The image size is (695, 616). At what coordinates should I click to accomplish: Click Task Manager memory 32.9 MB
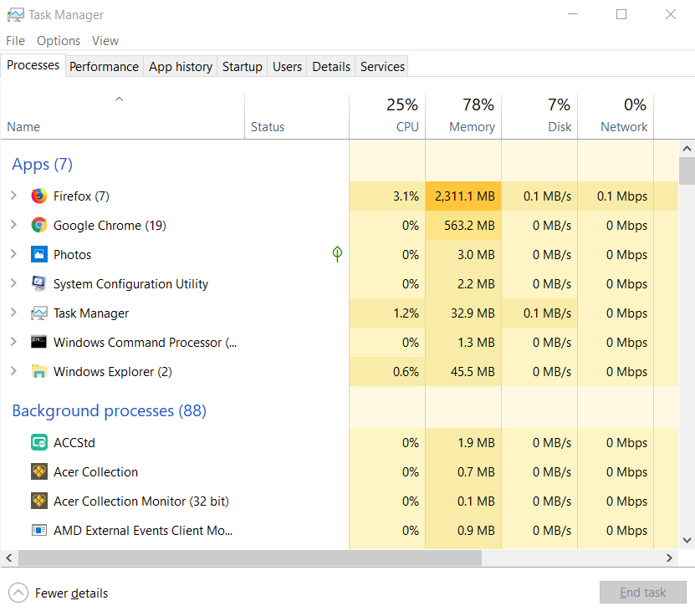(473, 313)
